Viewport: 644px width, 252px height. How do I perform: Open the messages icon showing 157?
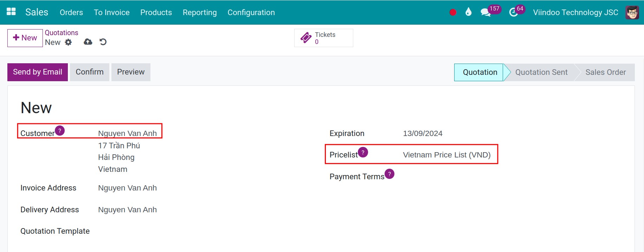point(486,13)
